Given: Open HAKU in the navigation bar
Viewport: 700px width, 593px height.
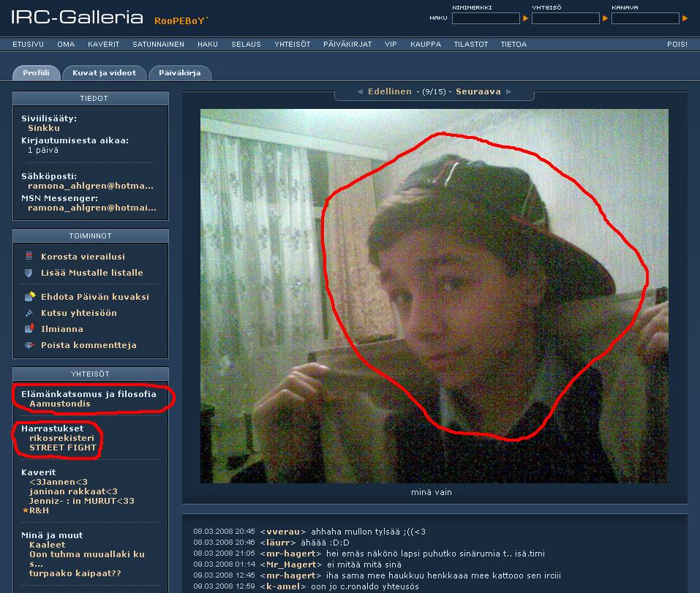Looking at the screenshot, I should 208,44.
